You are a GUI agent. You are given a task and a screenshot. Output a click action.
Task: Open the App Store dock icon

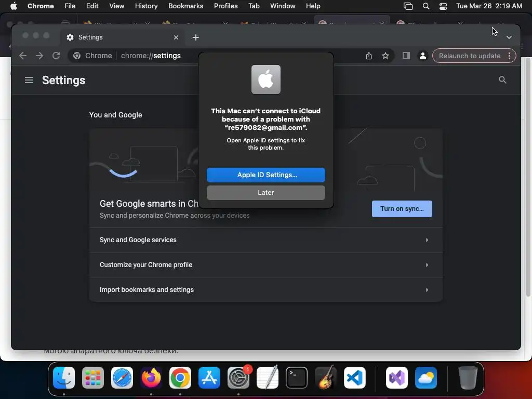[x=209, y=378]
